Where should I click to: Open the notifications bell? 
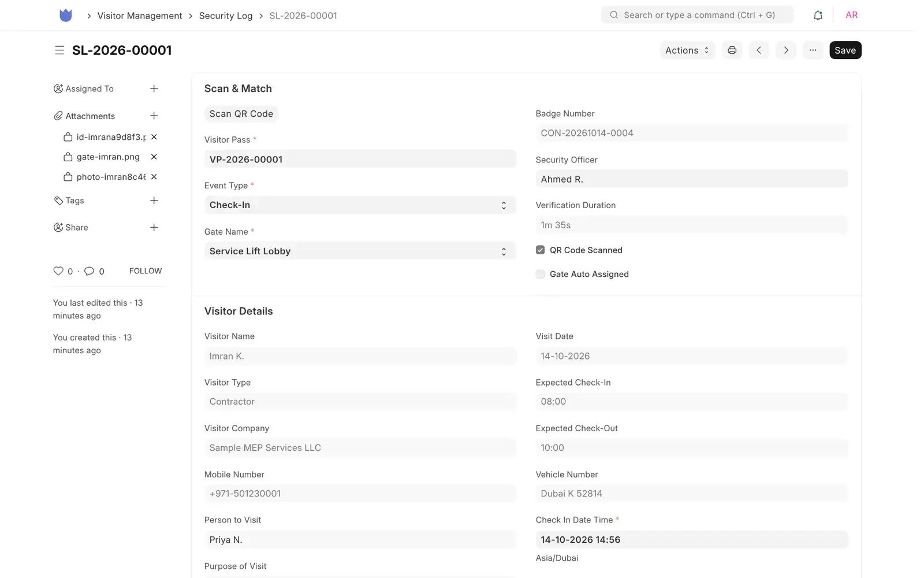pyautogui.click(x=818, y=16)
